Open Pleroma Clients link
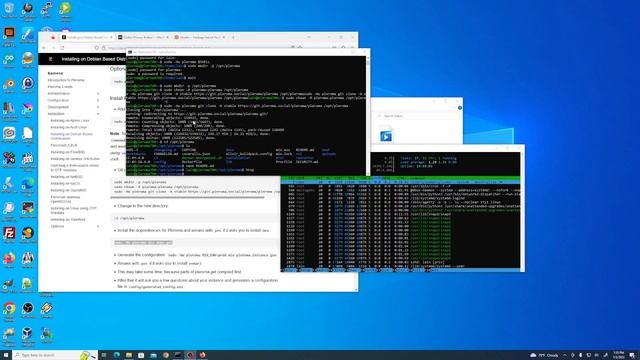This screenshot has height=360, width=640. click(x=60, y=87)
